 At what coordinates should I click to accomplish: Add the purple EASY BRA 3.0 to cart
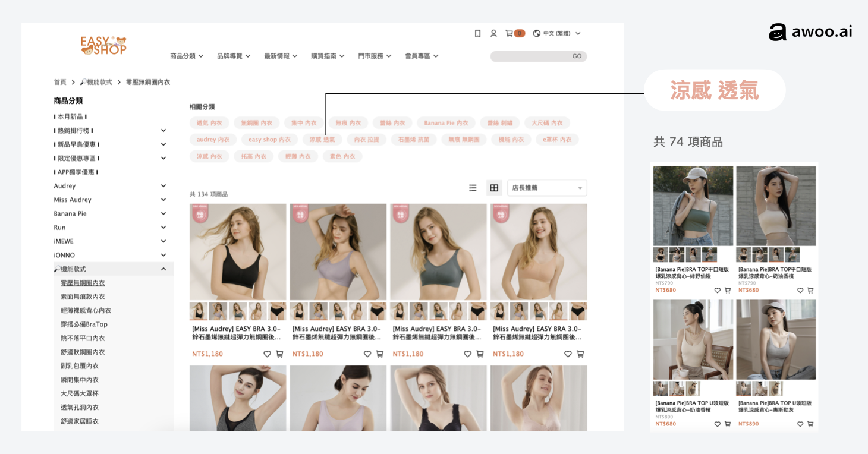[380, 354]
